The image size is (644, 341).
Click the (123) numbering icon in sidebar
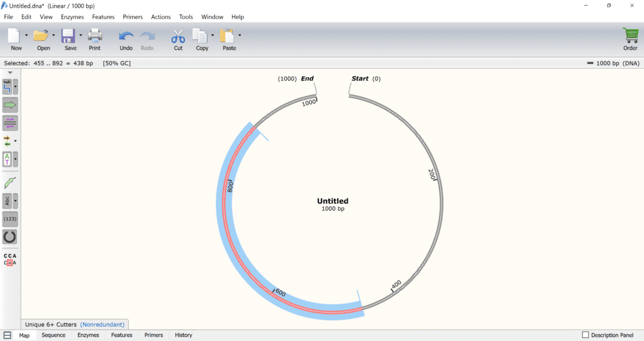point(10,219)
